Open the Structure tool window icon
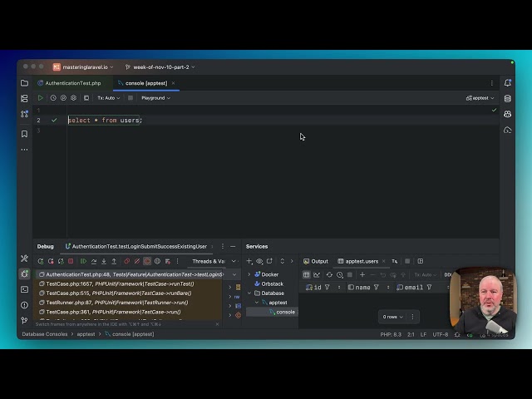The height and width of the screenshot is (399, 532). click(24, 98)
